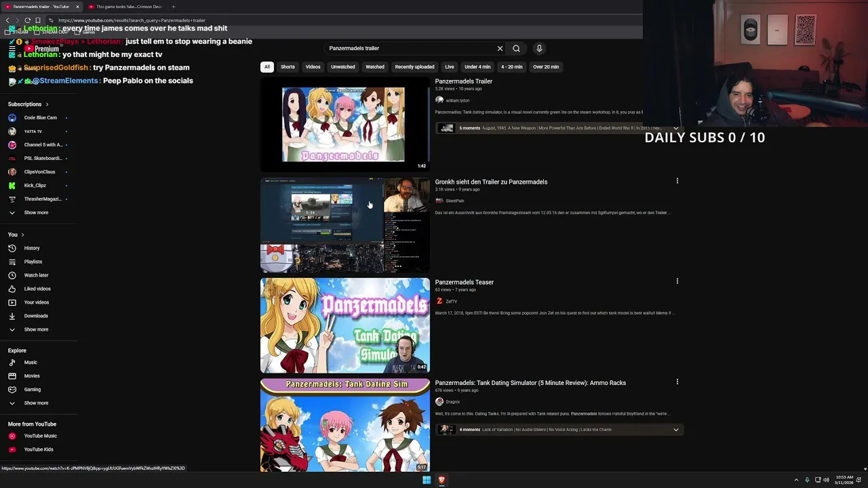Viewport: 868px width, 488px height.
Task: Show hidden system tray icons
Action: click(x=796, y=480)
